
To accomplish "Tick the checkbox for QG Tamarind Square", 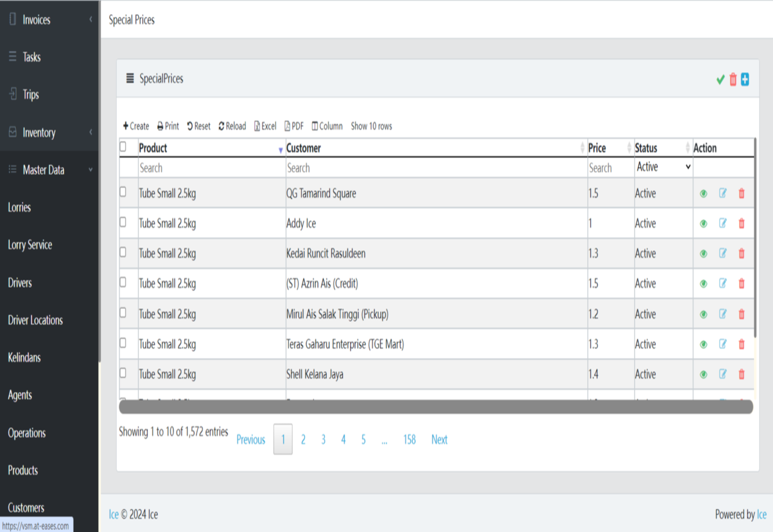I will click(x=123, y=192).
